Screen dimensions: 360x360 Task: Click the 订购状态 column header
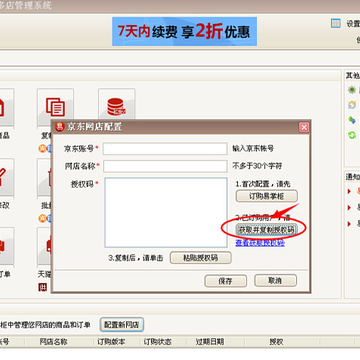point(157,342)
